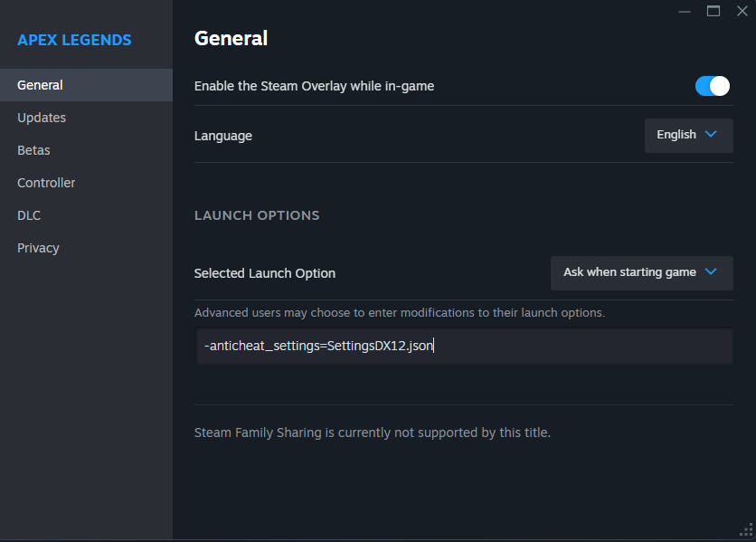
Task: Click the Enable the Steam Overlay label
Action: coord(314,86)
